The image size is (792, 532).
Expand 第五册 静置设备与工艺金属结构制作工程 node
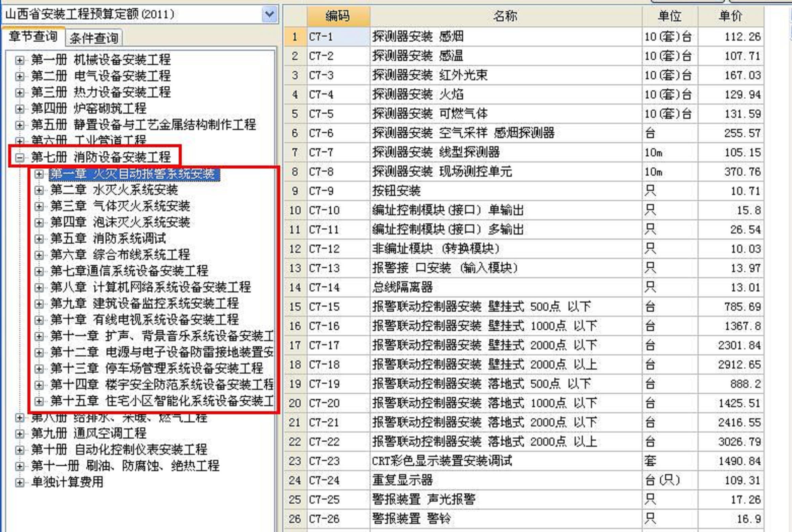pyautogui.click(x=20, y=125)
